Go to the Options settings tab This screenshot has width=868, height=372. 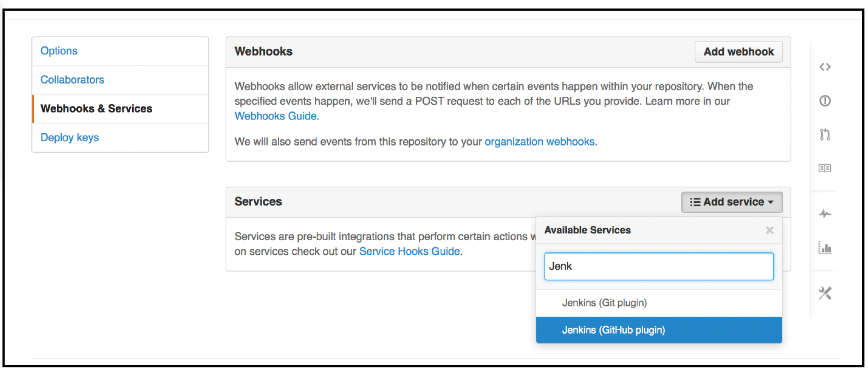pyautogui.click(x=59, y=51)
